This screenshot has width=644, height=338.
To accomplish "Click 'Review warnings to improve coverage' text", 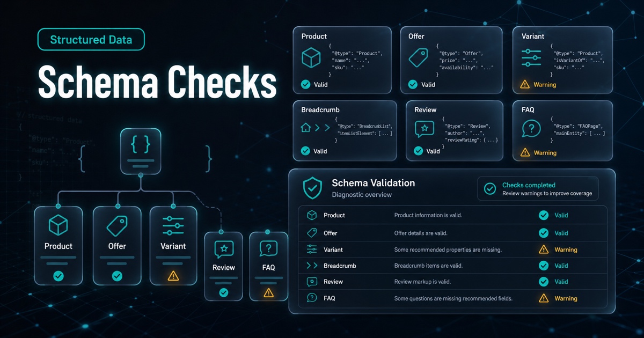I will (547, 194).
